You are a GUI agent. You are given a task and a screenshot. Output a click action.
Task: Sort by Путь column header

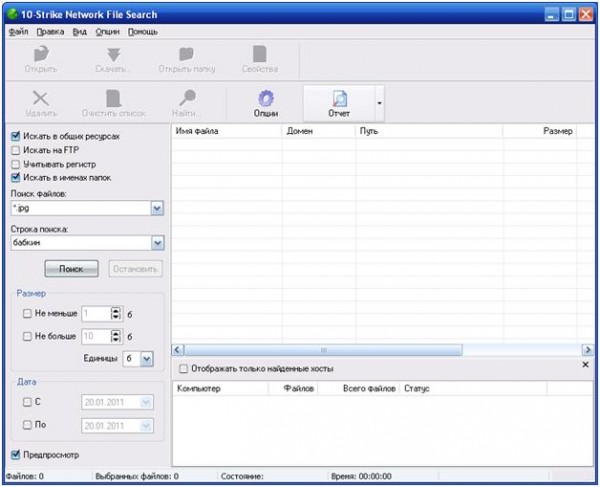429,131
